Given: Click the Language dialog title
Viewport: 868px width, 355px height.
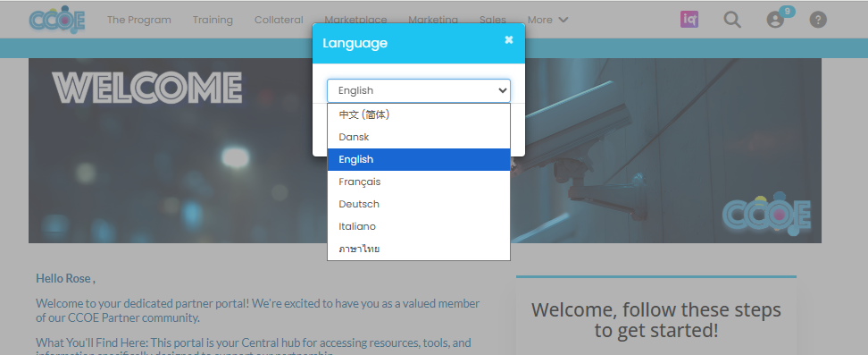Looking at the screenshot, I should tap(355, 43).
